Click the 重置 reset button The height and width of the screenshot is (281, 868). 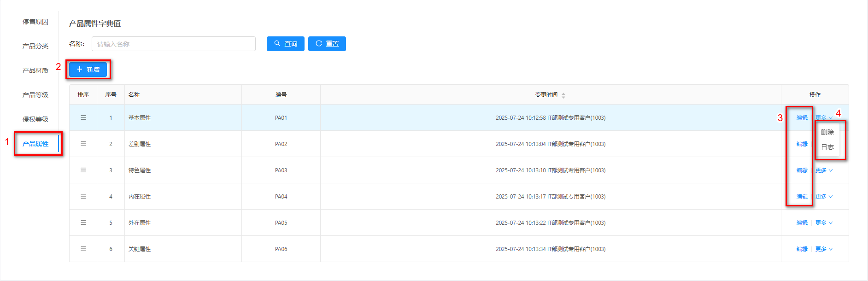(327, 44)
